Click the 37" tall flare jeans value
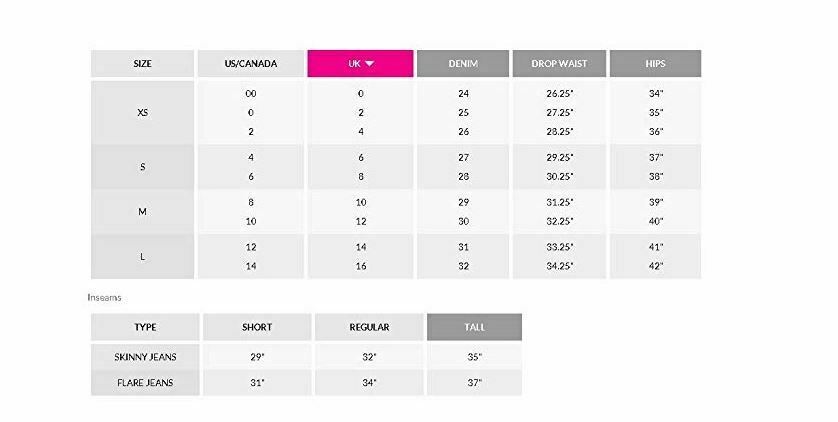The width and height of the screenshot is (838, 422). click(474, 382)
